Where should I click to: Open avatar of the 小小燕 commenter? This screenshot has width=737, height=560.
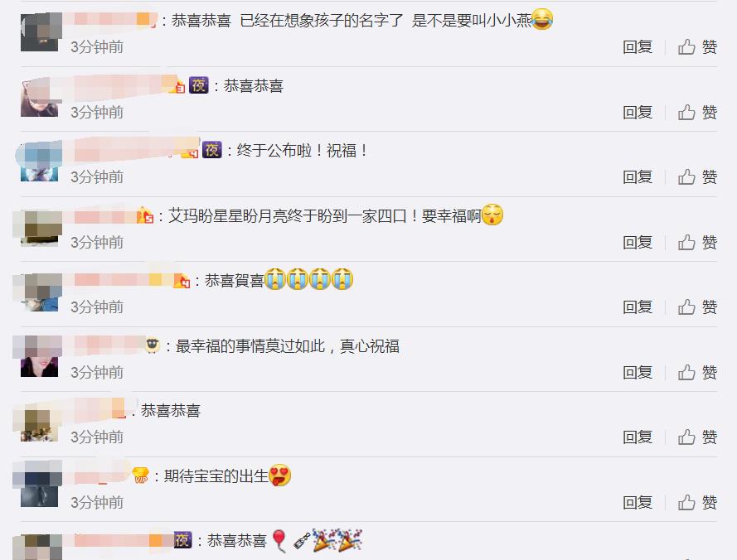pos(40,32)
